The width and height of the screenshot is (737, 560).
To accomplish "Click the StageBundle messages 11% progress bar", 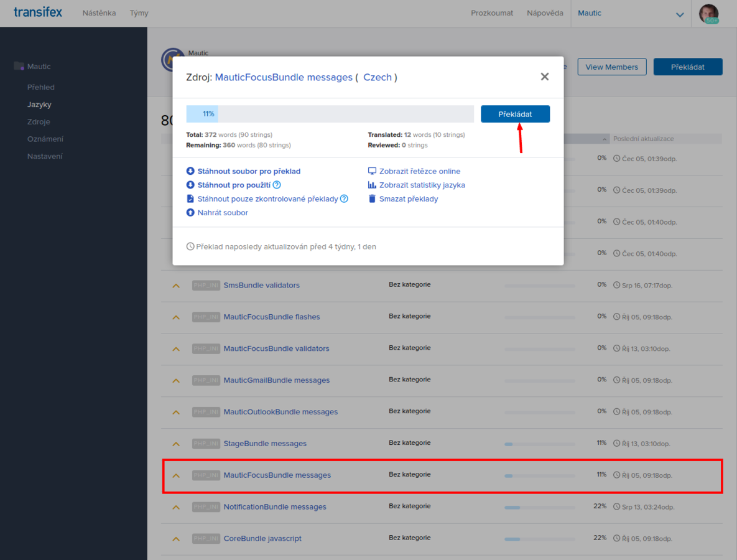I will 540,444.
